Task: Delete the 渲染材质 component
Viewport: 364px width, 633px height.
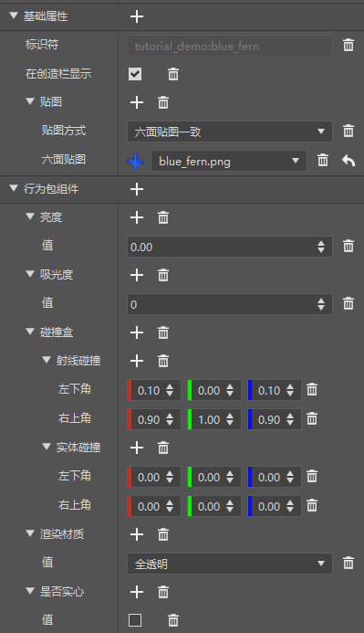Action: coord(163,535)
